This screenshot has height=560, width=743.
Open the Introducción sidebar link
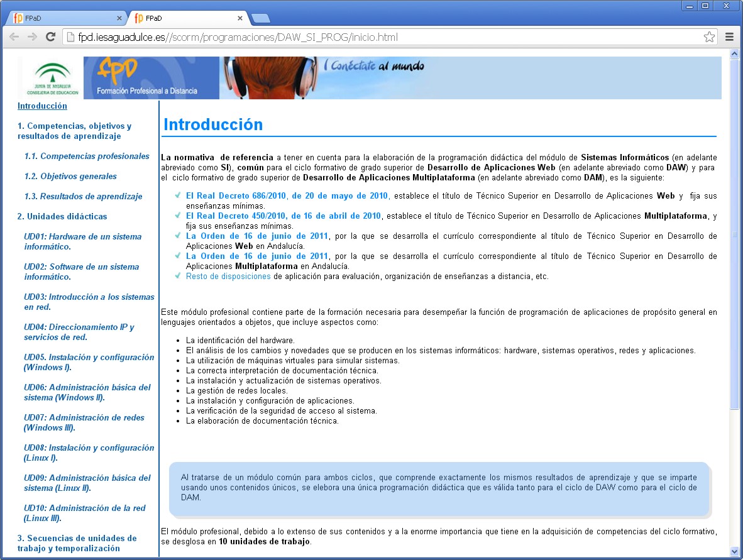(x=42, y=106)
